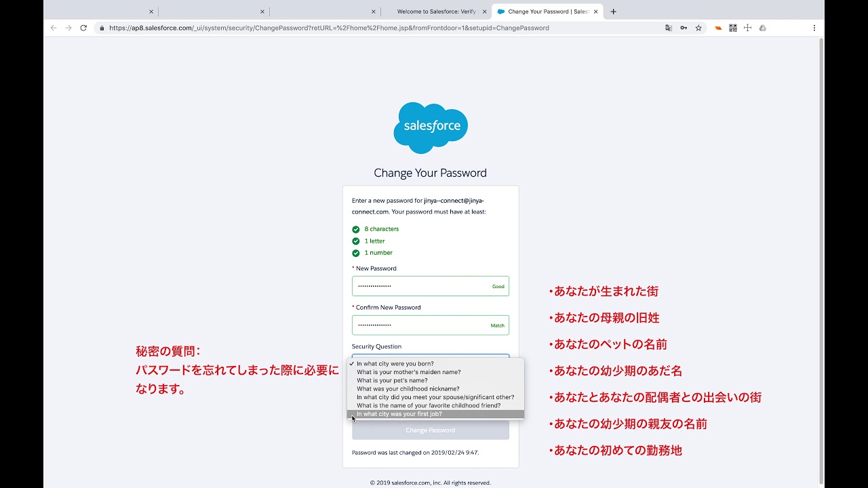Click the crosshair move extension icon
This screenshot has width=868, height=488.
[x=747, y=28]
